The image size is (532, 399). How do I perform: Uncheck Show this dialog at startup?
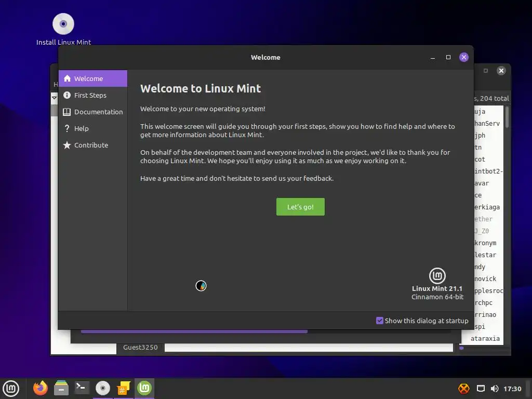pos(380,320)
